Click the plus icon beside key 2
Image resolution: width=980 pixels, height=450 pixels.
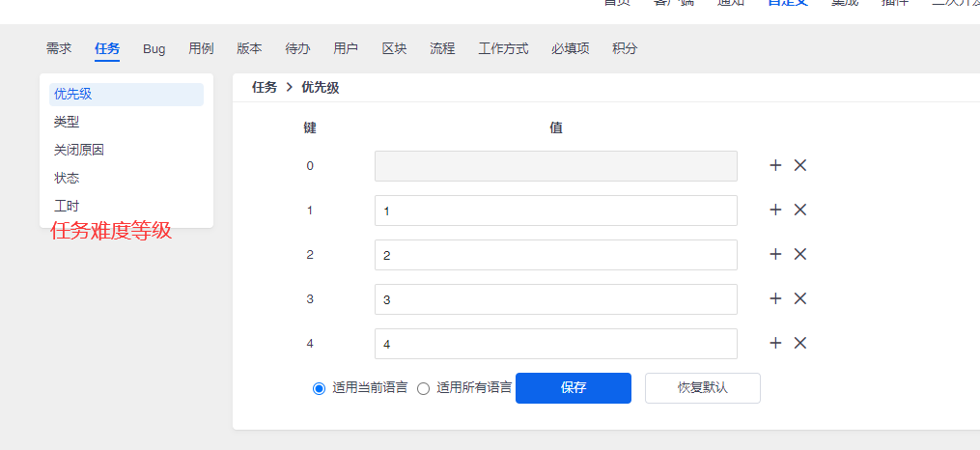775,254
